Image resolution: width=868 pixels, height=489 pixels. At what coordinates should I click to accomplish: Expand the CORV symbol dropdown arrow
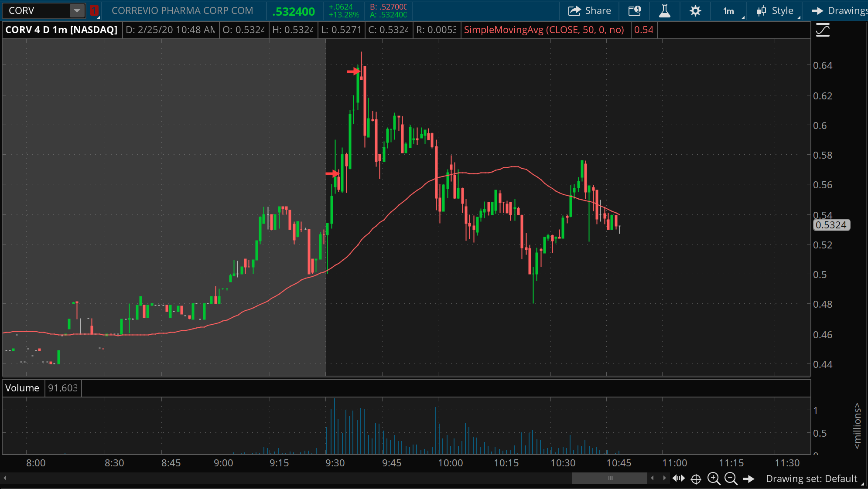pos(77,11)
